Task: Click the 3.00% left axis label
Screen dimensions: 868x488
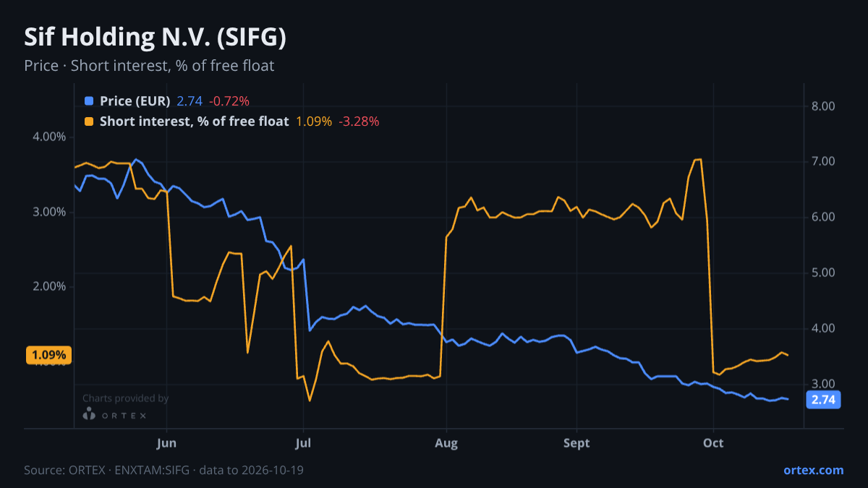Action: point(50,212)
